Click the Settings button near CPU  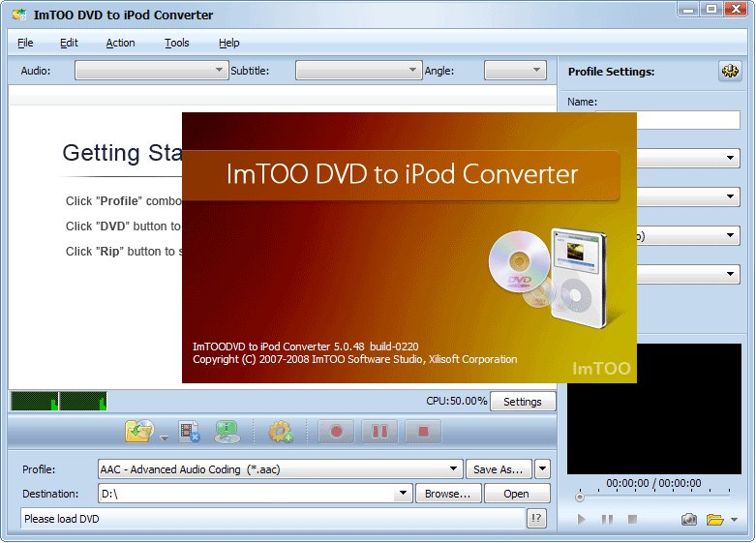[x=522, y=402]
